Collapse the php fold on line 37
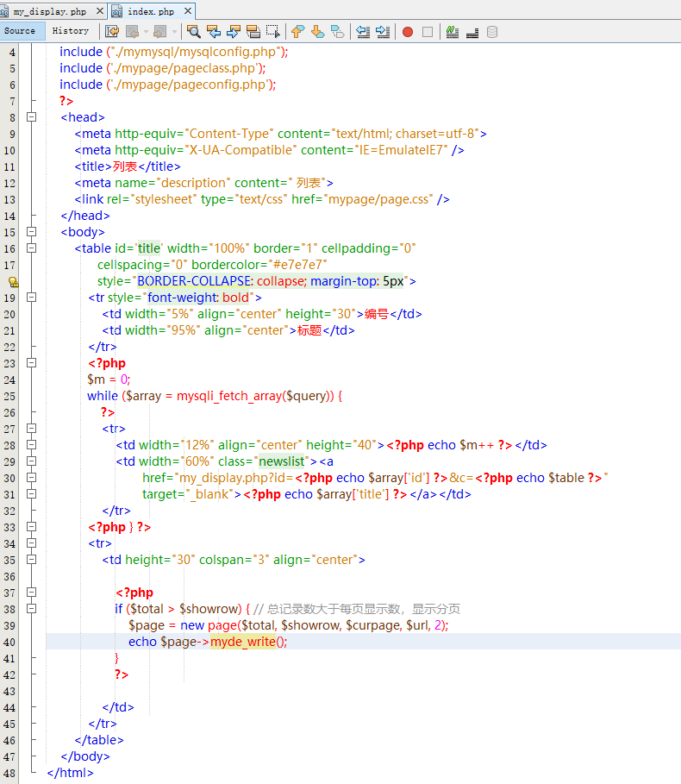The width and height of the screenshot is (681, 784). pos(32,593)
